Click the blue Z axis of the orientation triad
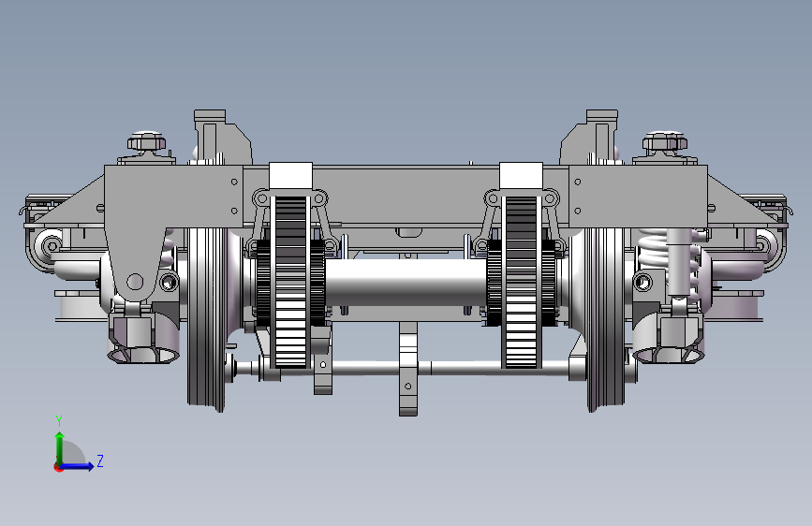 78,466
